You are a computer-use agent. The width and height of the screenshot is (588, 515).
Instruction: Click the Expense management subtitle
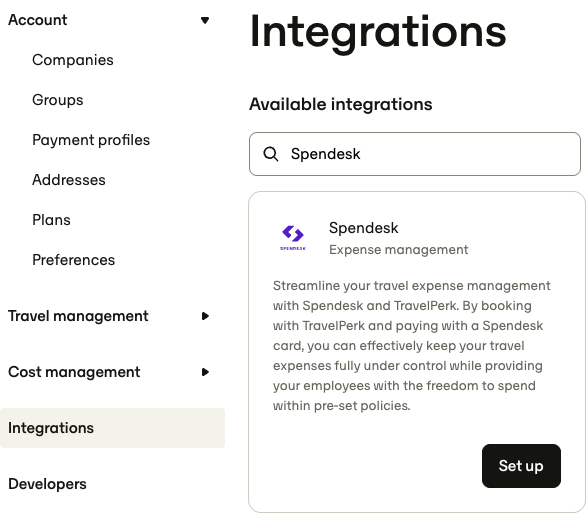399,250
